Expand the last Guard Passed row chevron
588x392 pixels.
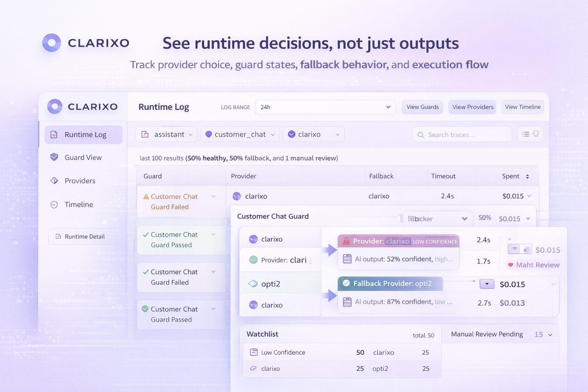click(x=214, y=309)
